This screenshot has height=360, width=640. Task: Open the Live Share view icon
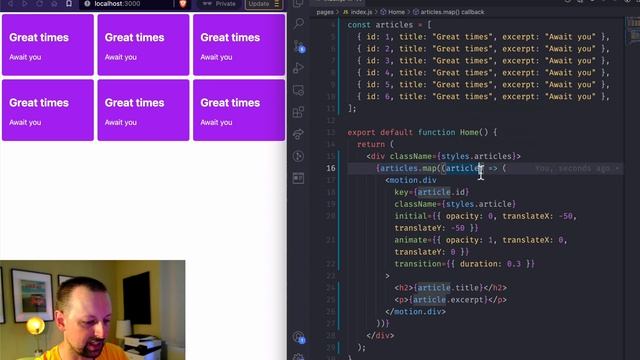pyautogui.click(x=299, y=134)
